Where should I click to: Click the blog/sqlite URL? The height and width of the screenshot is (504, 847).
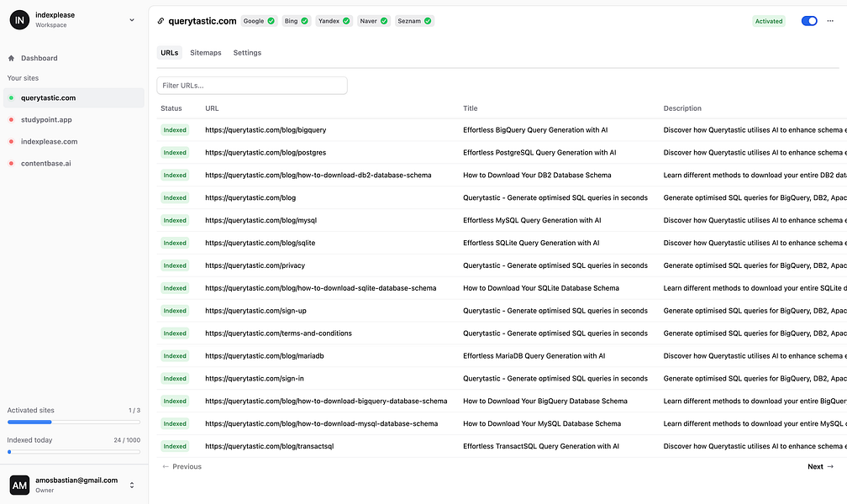point(260,243)
